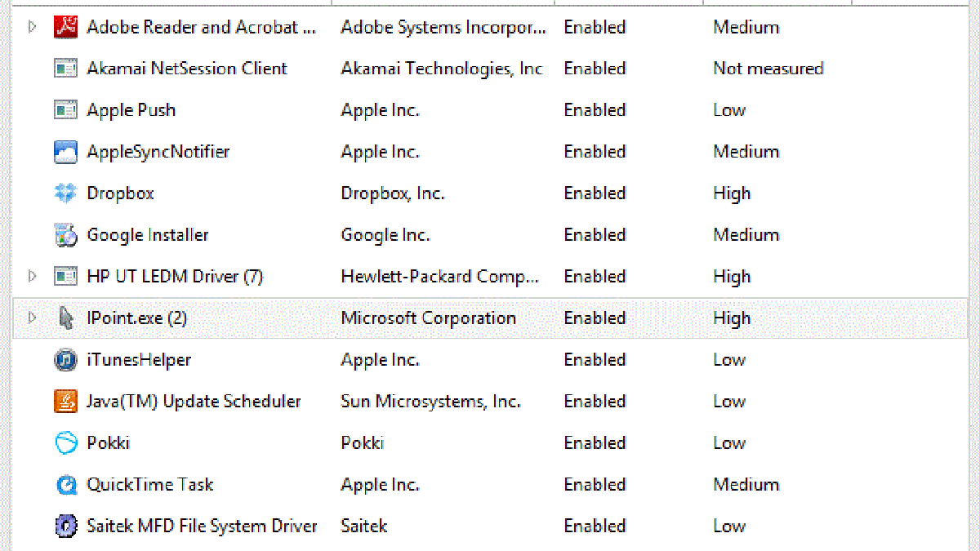Screen dimensions: 980x551
Task: Click the Akamai NetSession Client window icon
Action: (65, 69)
